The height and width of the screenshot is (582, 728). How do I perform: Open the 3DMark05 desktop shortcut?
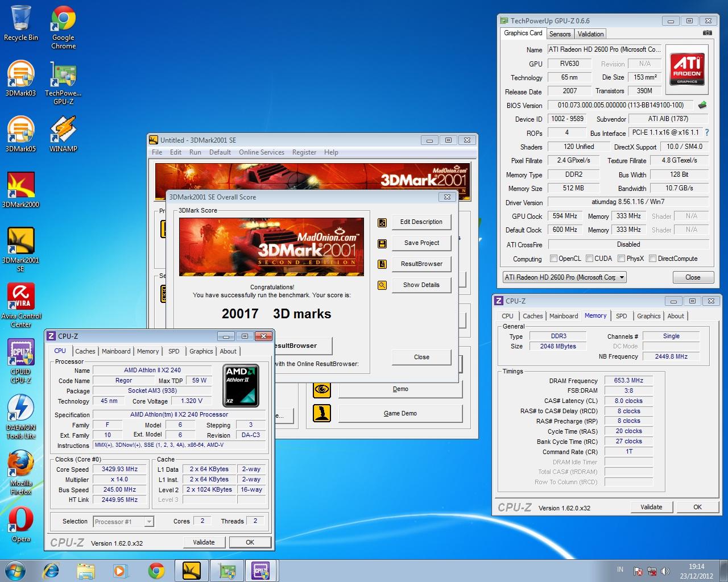20,134
